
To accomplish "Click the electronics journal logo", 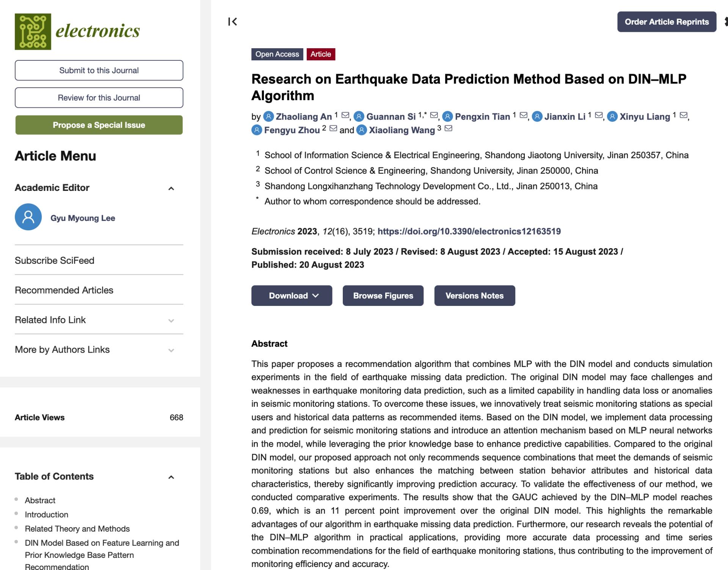I will click(x=77, y=31).
